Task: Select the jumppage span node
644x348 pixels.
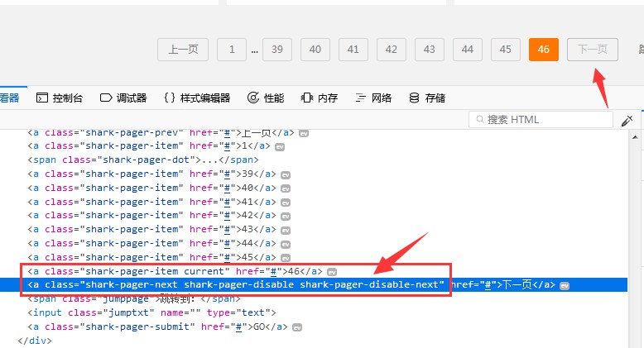Action: (134, 298)
